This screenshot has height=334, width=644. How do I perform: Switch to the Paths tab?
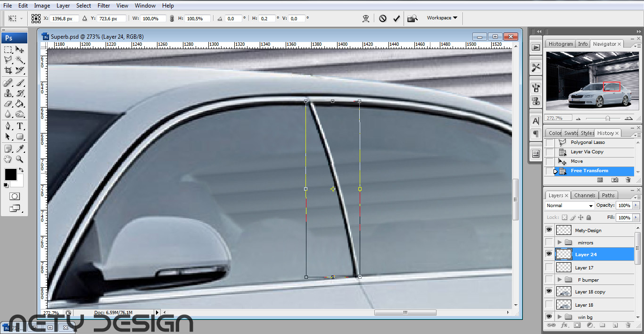click(608, 195)
